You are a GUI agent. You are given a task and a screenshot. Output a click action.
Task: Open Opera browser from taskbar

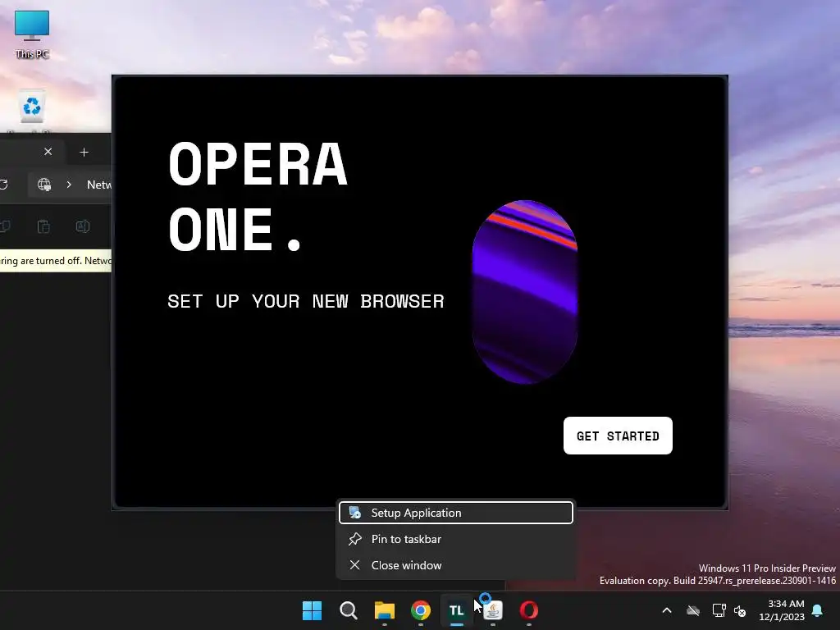point(529,610)
